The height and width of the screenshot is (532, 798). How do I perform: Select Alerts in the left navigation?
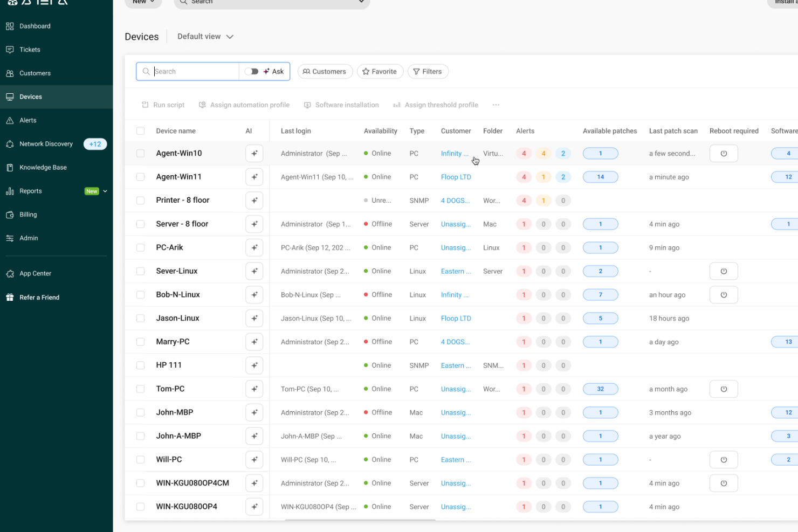point(28,120)
